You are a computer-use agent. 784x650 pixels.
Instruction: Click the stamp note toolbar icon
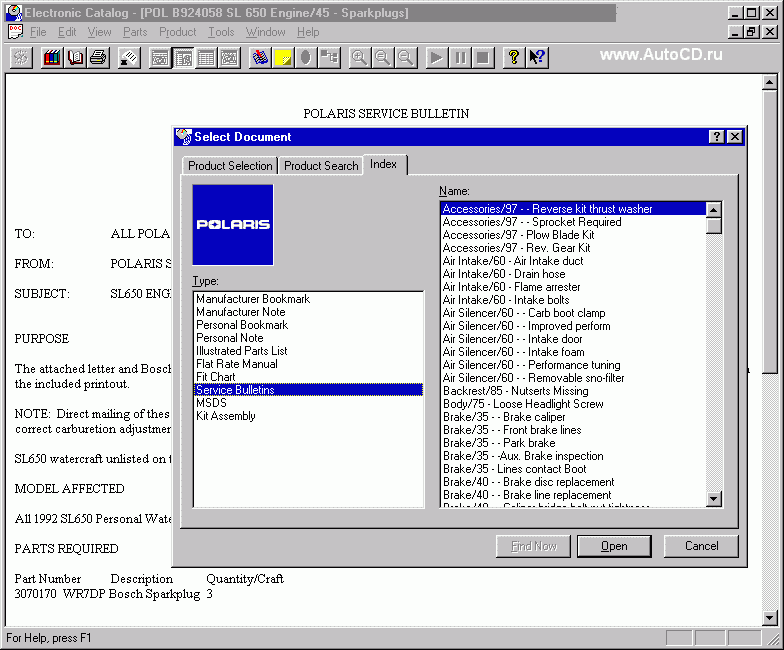(129, 58)
